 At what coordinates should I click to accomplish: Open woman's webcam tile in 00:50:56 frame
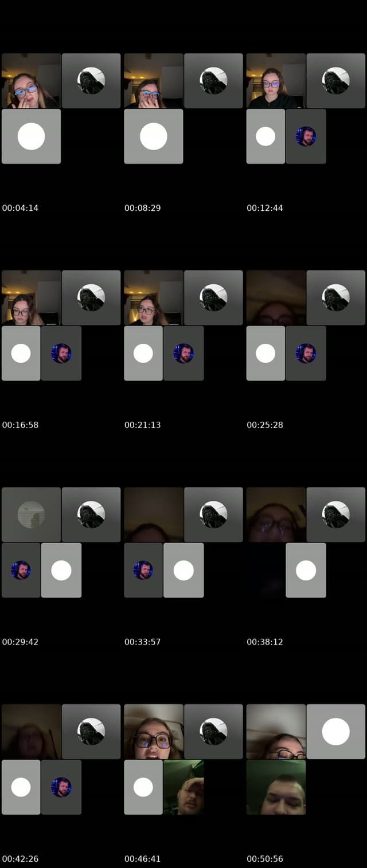[276, 732]
